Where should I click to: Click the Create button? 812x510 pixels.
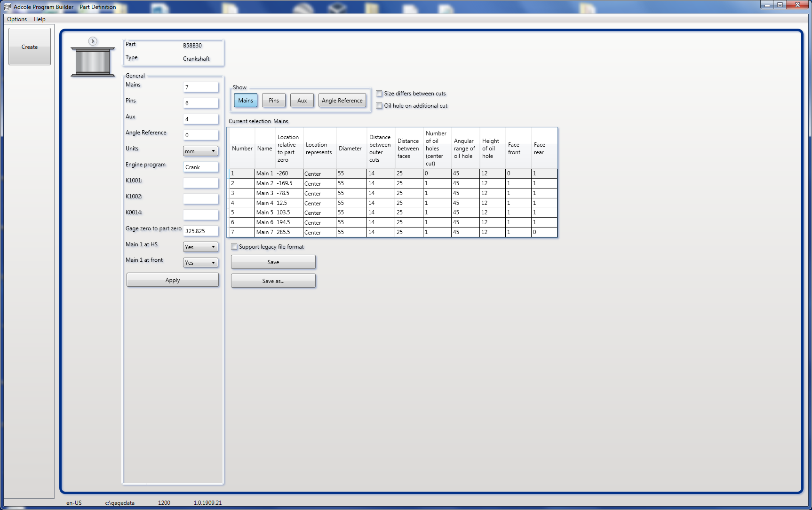point(29,47)
